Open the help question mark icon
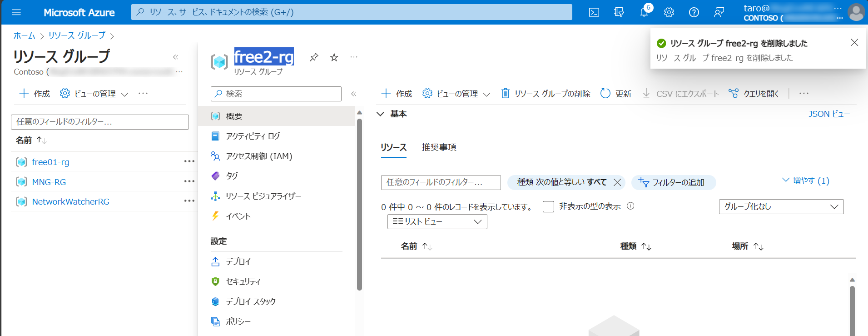The height and width of the screenshot is (336, 868). point(694,12)
